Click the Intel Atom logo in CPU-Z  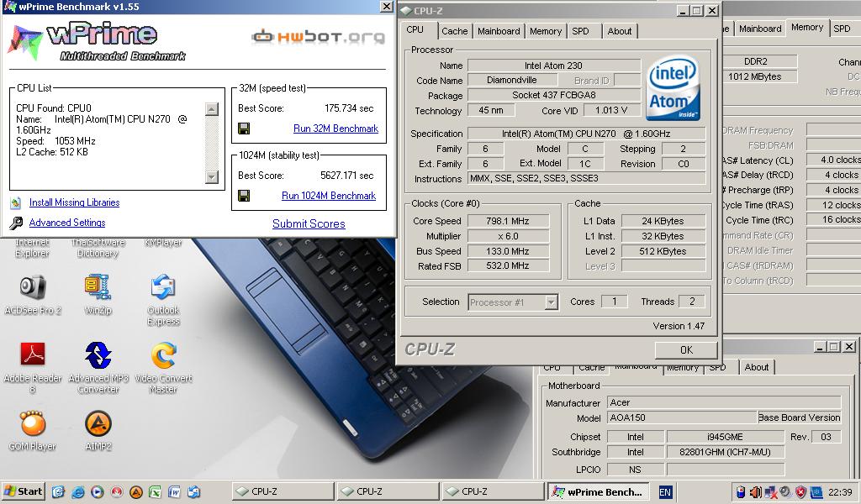pos(673,87)
